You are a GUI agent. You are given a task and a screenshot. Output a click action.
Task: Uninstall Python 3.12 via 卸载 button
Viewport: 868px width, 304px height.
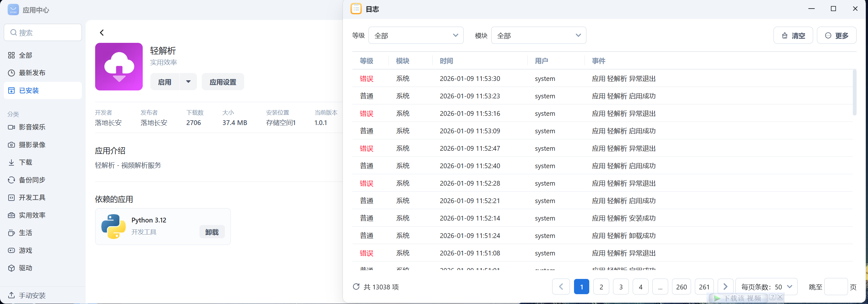tap(212, 232)
